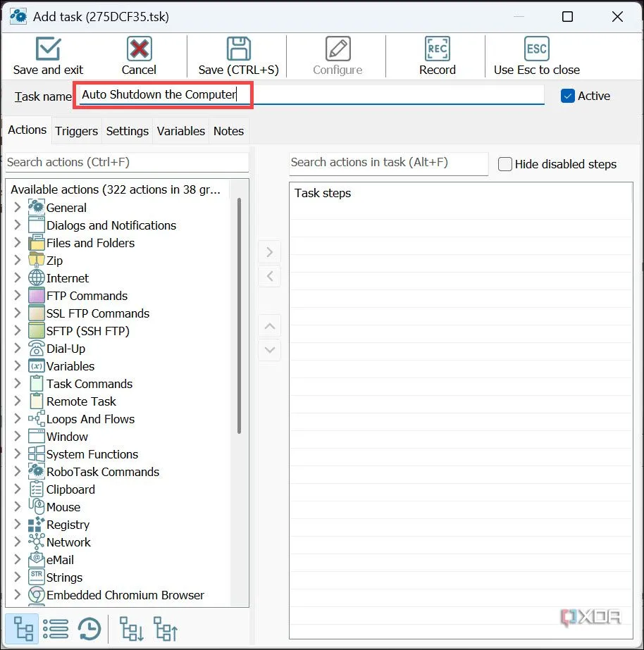Switch to the list view icon at bottom

(56, 628)
